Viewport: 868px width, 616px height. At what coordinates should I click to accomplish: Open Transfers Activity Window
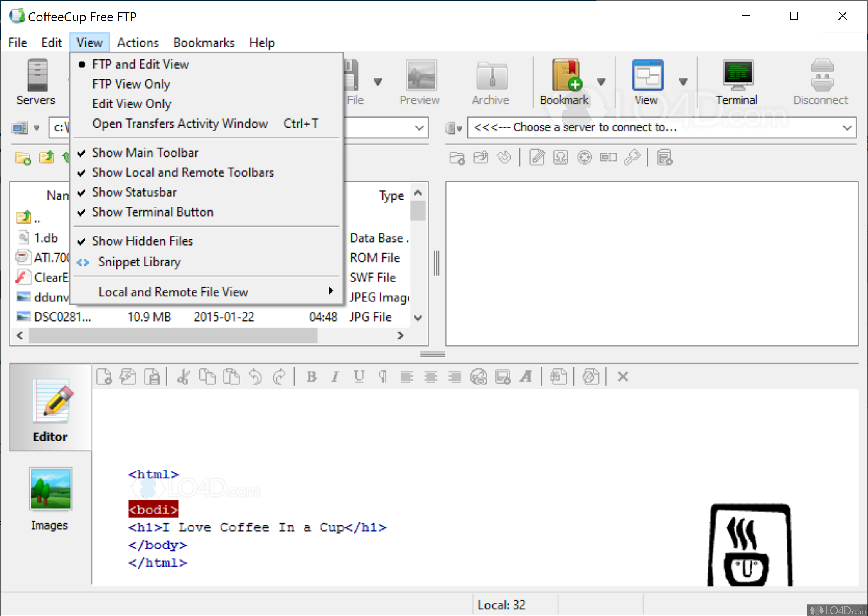[180, 123]
